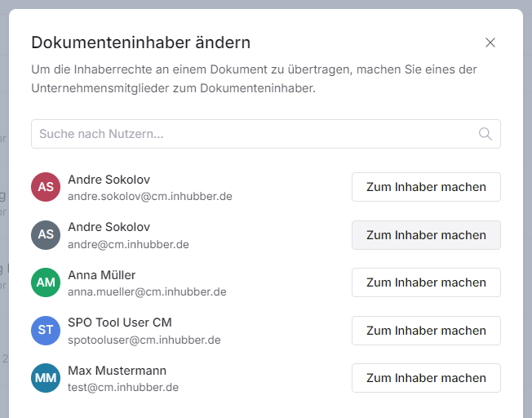Assign ownership to SPO Tool User CM
The width and height of the screenshot is (532, 418).
pos(426,331)
